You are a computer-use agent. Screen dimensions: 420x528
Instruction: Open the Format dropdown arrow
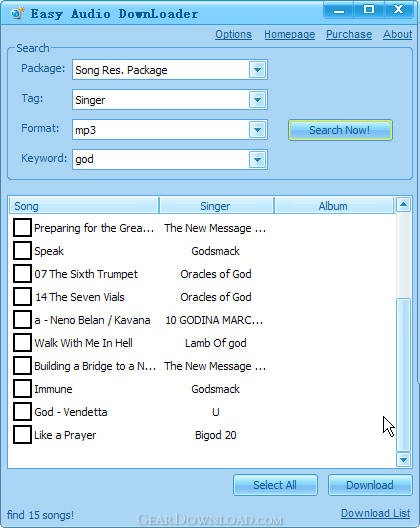click(x=258, y=130)
